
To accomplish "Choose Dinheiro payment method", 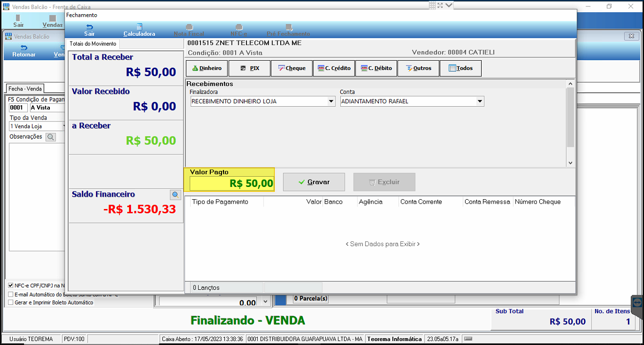I will 207,69.
